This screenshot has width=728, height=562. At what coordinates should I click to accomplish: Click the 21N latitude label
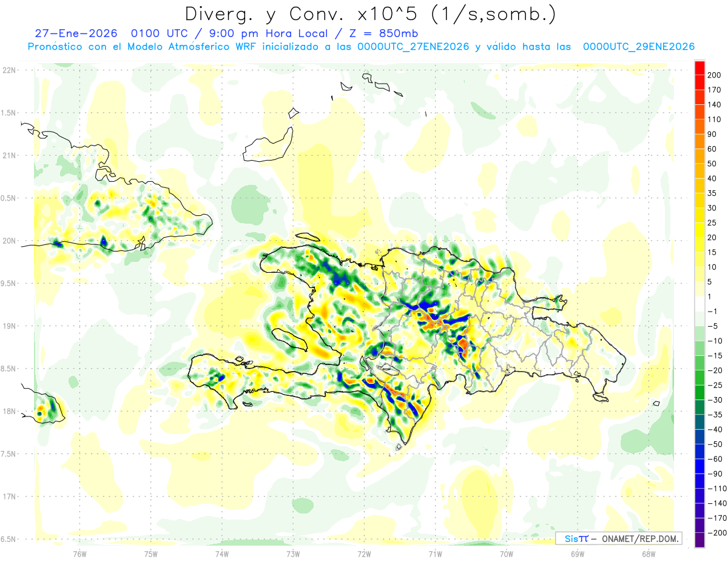click(x=9, y=155)
